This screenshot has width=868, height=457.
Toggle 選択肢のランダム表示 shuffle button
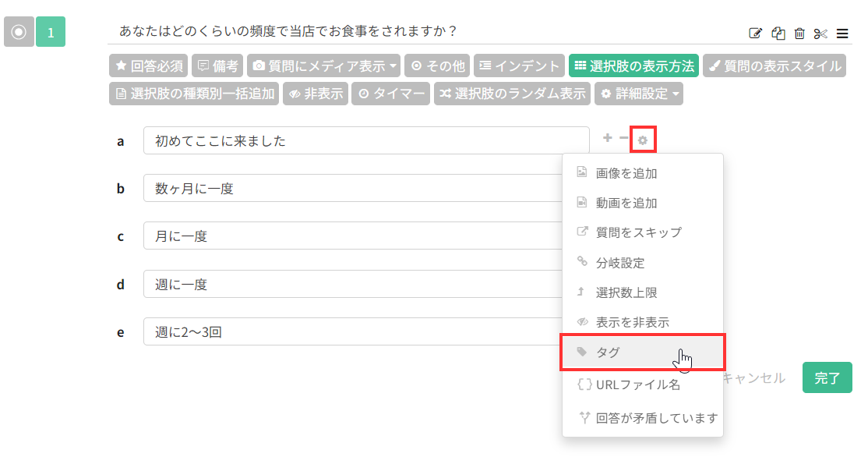click(x=512, y=94)
